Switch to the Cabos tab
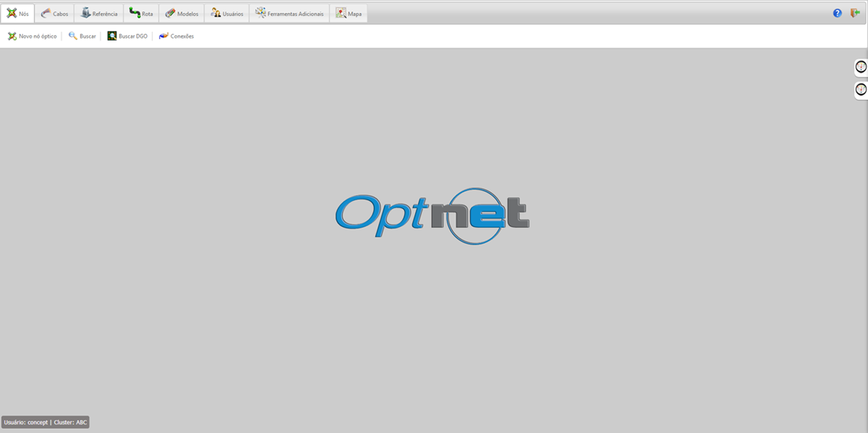This screenshot has height=433, width=868. point(54,13)
